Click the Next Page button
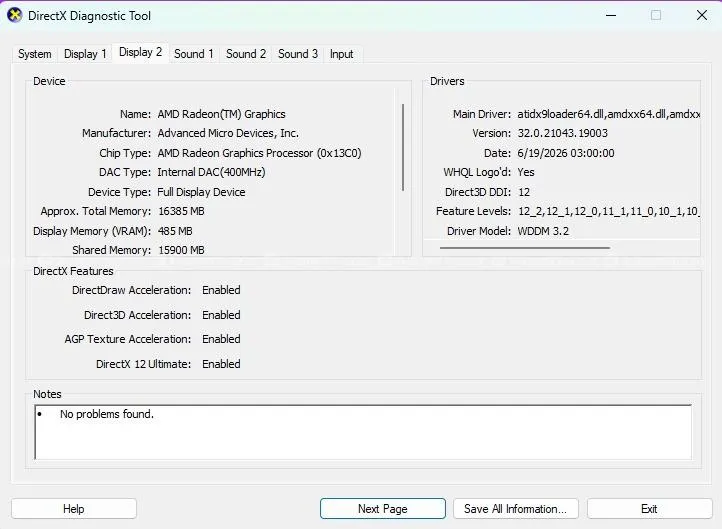The image size is (722, 529). 383,509
